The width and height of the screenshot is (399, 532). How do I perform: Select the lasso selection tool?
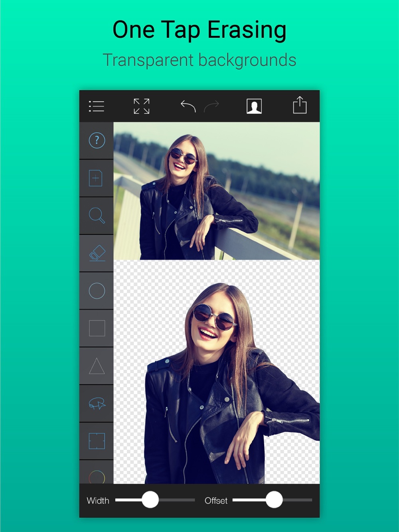coord(97,404)
